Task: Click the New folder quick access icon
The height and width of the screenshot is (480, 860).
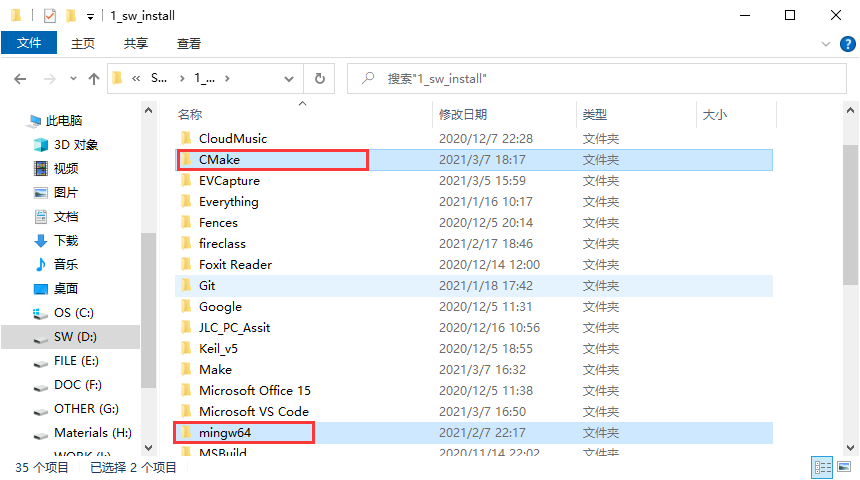Action: [71, 15]
